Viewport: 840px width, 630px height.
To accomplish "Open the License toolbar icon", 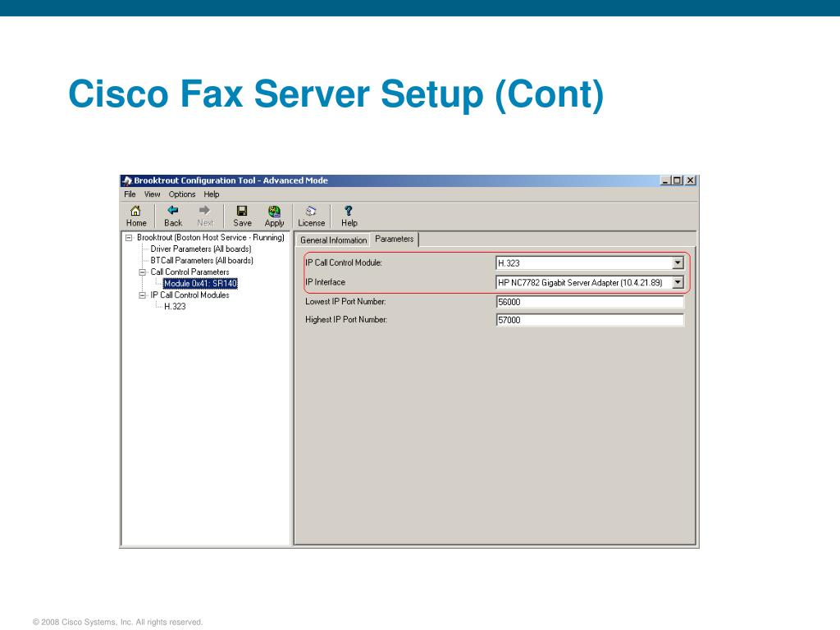I will click(311, 211).
